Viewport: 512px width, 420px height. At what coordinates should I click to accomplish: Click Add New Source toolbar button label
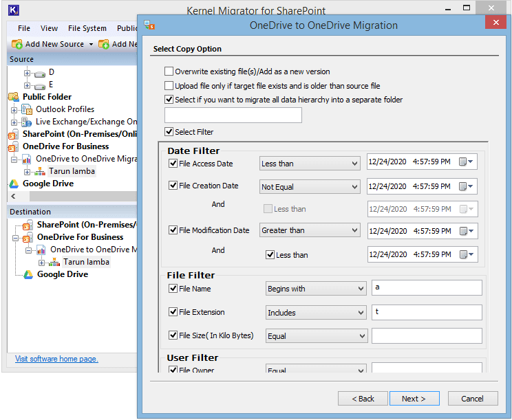tap(54, 44)
